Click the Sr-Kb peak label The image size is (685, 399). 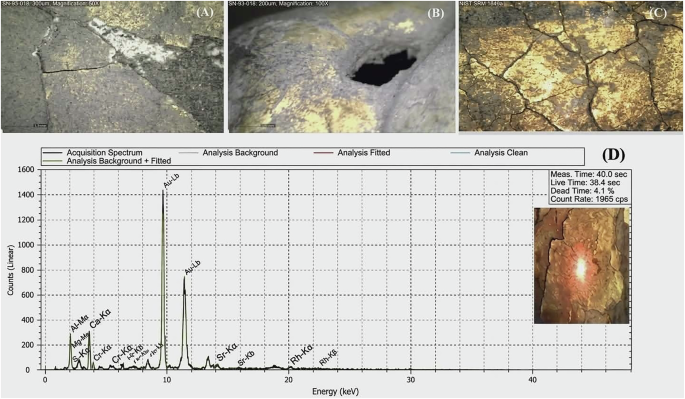[x=246, y=358]
